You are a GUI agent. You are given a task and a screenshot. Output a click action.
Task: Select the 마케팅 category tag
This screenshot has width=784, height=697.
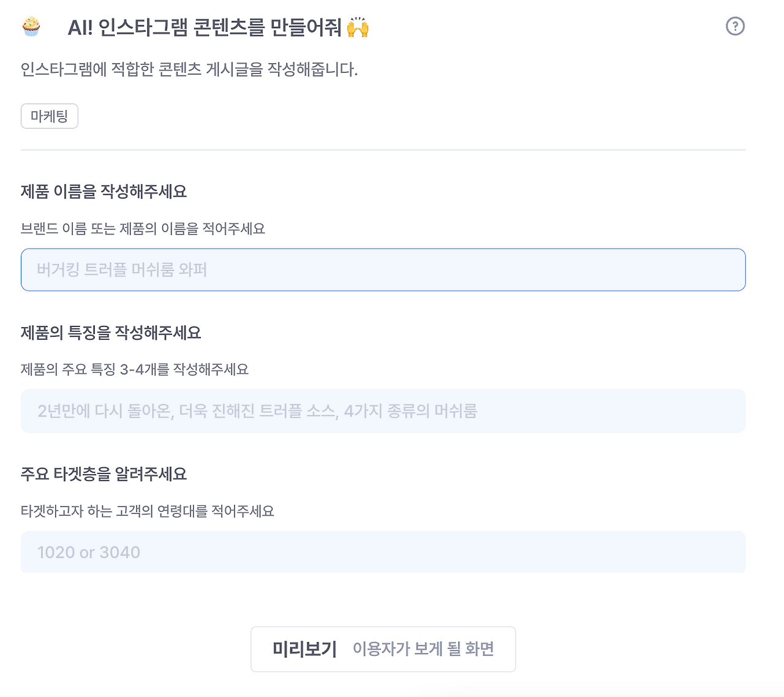(x=50, y=116)
